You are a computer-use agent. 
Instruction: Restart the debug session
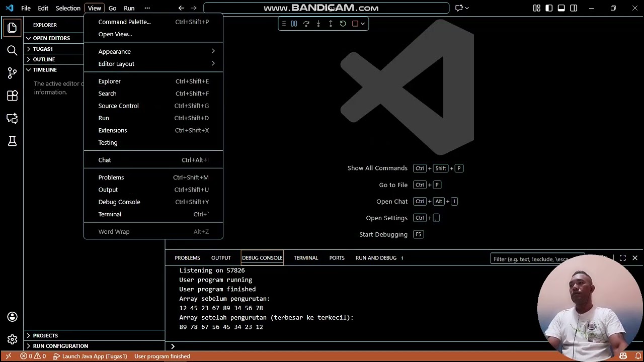pos(343,24)
